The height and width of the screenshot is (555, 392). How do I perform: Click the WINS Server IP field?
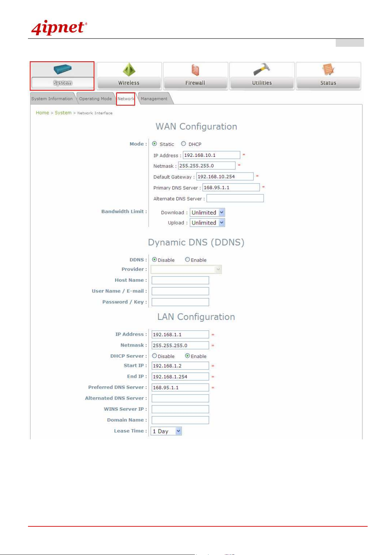coord(180,409)
